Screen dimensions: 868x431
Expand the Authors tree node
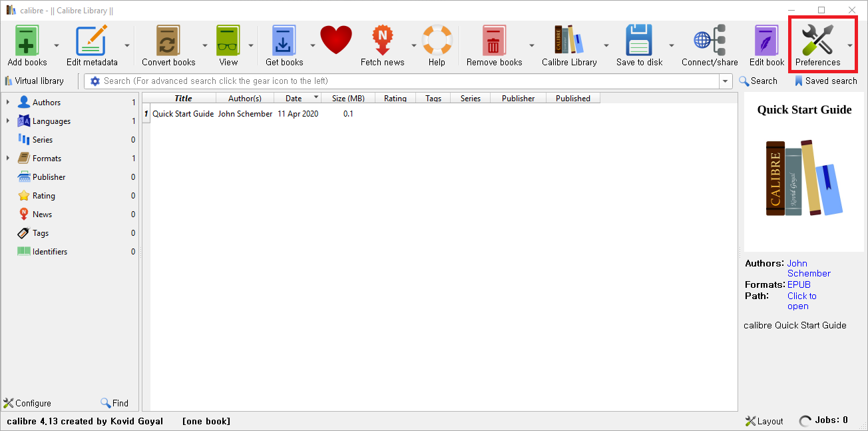point(8,103)
